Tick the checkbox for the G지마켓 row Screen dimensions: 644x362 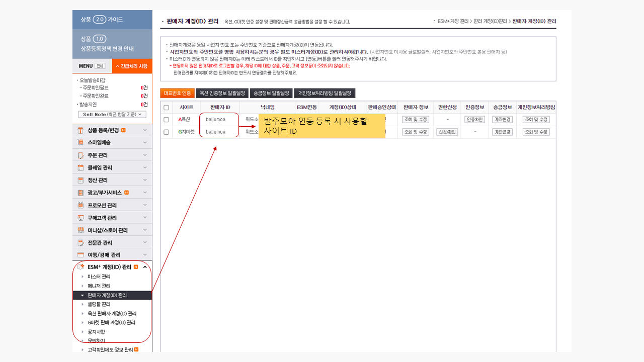click(x=166, y=132)
